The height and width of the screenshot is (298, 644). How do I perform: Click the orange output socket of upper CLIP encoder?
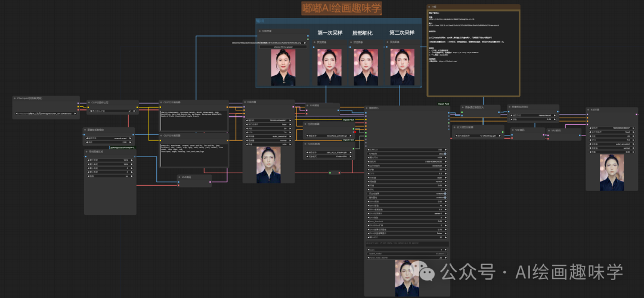[228, 107]
